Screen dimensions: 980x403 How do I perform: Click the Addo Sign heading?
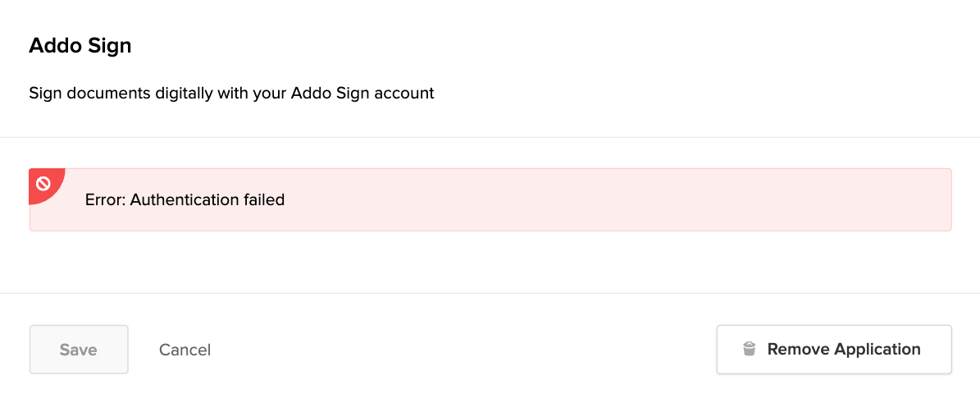pyautogui.click(x=80, y=46)
